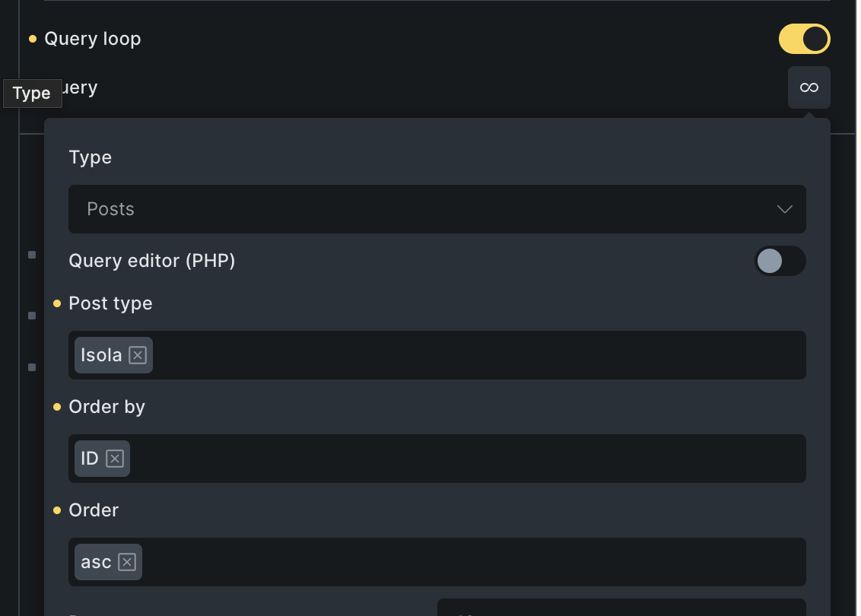Enable the Query editor (PHP) toggle
This screenshot has height=616, width=861.
pos(780,261)
